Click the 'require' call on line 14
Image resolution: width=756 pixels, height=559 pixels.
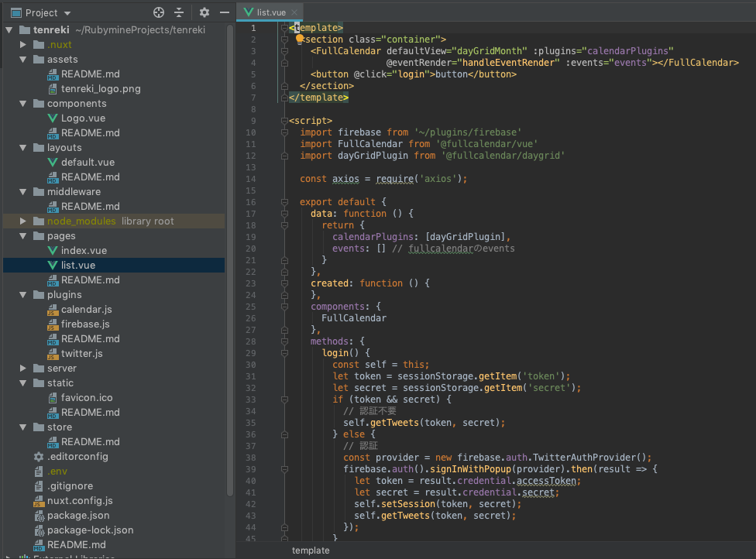tap(395, 179)
